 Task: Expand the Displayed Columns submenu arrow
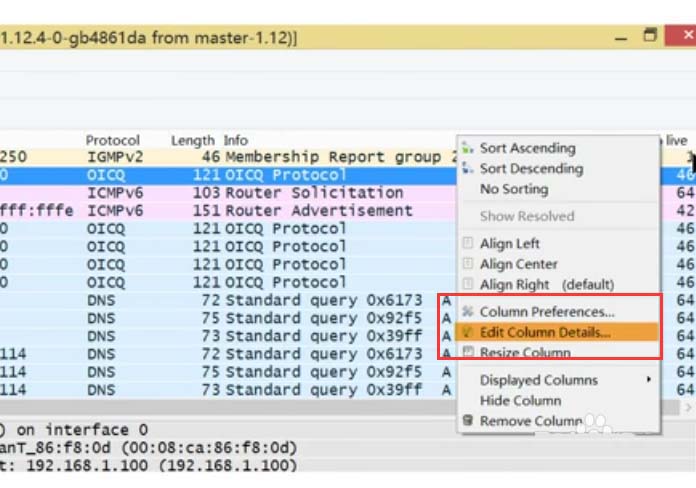(x=648, y=380)
